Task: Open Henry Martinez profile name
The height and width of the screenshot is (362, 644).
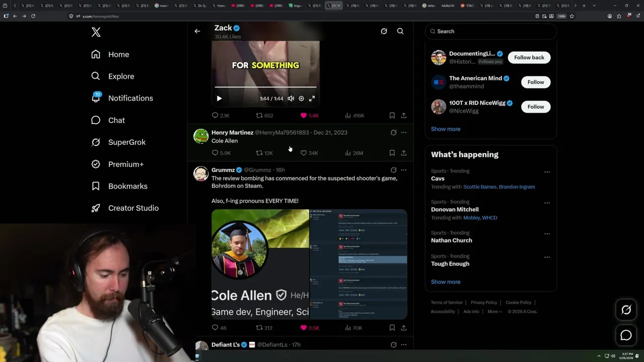Action: point(232,133)
